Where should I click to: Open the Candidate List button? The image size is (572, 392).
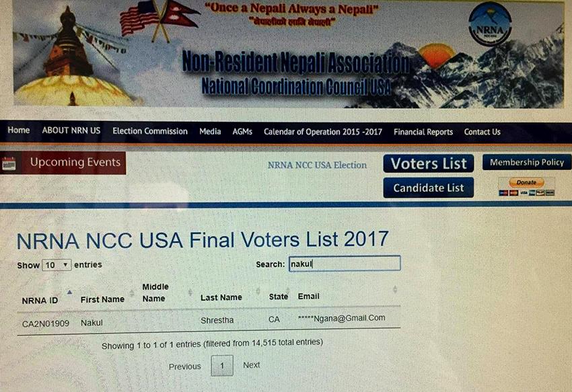(x=429, y=188)
